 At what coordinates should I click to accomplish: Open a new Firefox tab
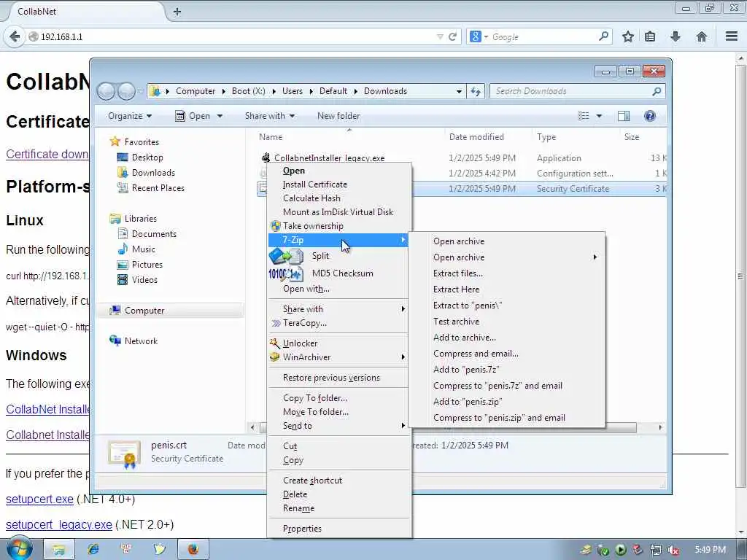(x=177, y=12)
